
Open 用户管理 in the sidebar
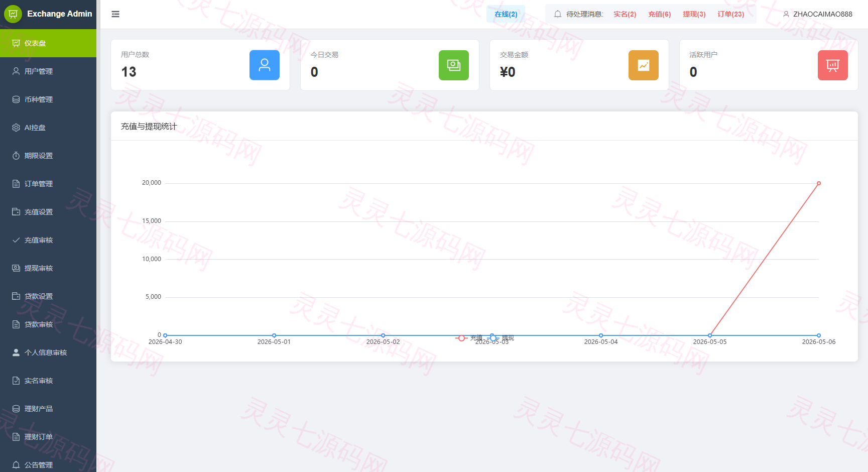click(x=48, y=71)
